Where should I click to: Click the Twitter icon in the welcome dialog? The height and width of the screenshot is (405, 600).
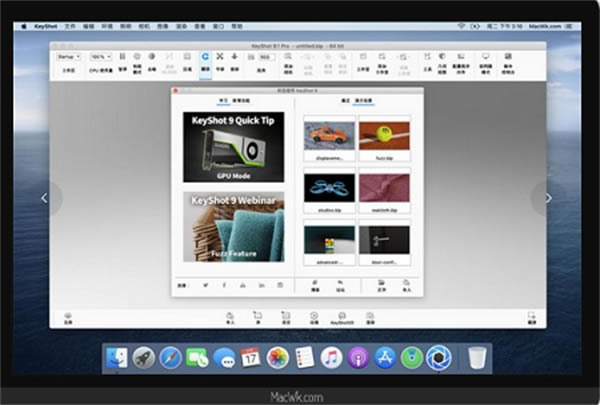point(205,285)
